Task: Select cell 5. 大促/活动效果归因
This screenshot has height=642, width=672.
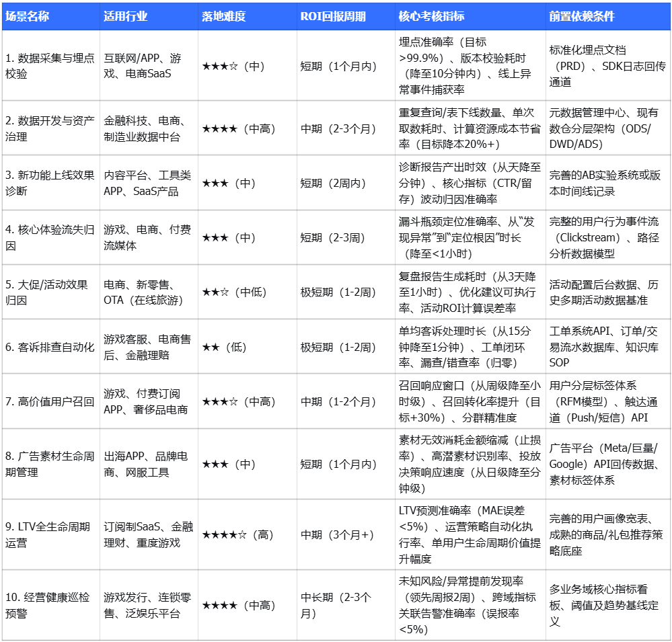Action: point(51,292)
